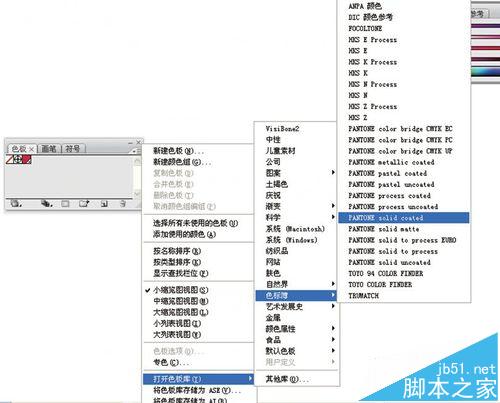Open 中性 swatch library
500x403 pixels.
pyautogui.click(x=273, y=140)
